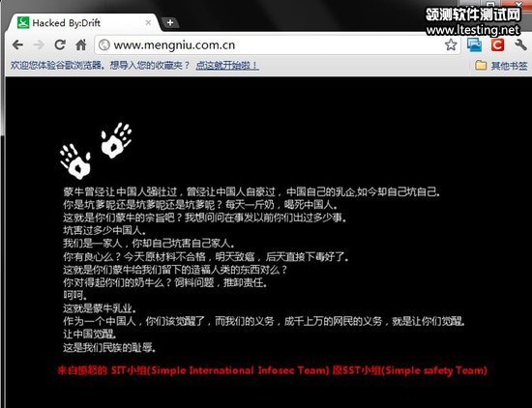Click the line starting 你对得起你们的奶牛么
This screenshot has width=532, height=408.
tap(165, 282)
